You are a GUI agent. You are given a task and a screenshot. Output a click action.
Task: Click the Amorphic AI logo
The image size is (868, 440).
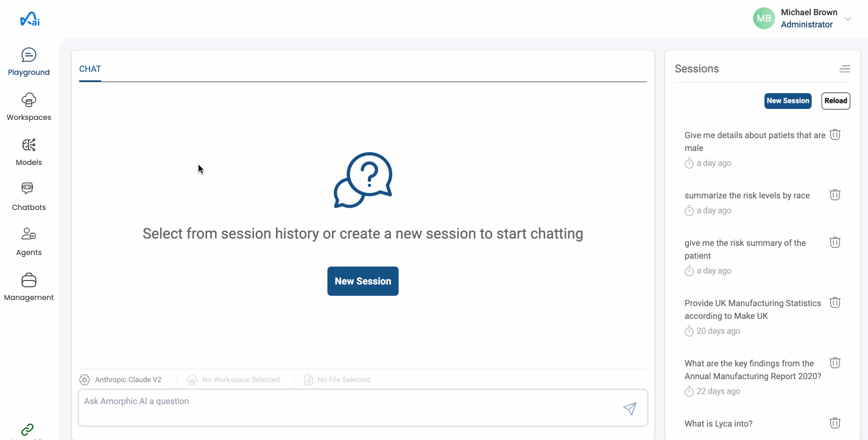30,20
